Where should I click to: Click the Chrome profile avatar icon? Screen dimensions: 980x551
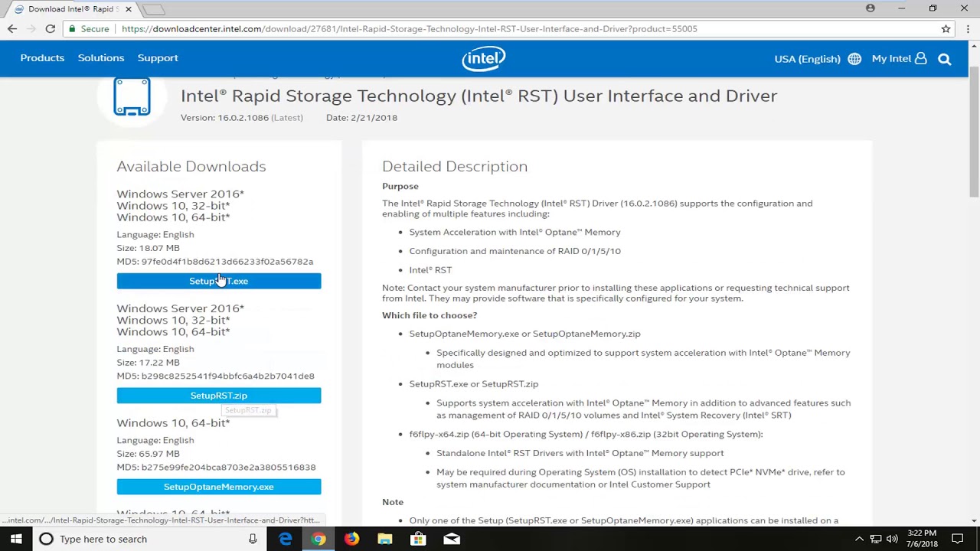click(x=871, y=8)
